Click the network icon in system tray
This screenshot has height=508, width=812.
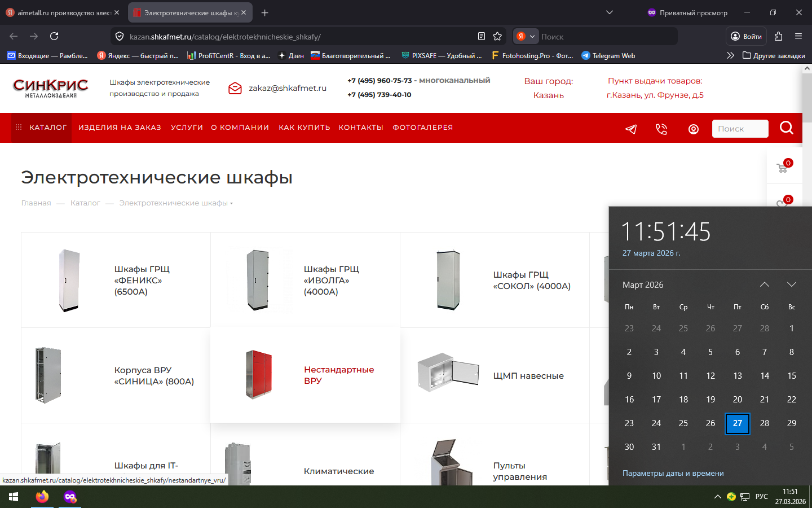745,497
